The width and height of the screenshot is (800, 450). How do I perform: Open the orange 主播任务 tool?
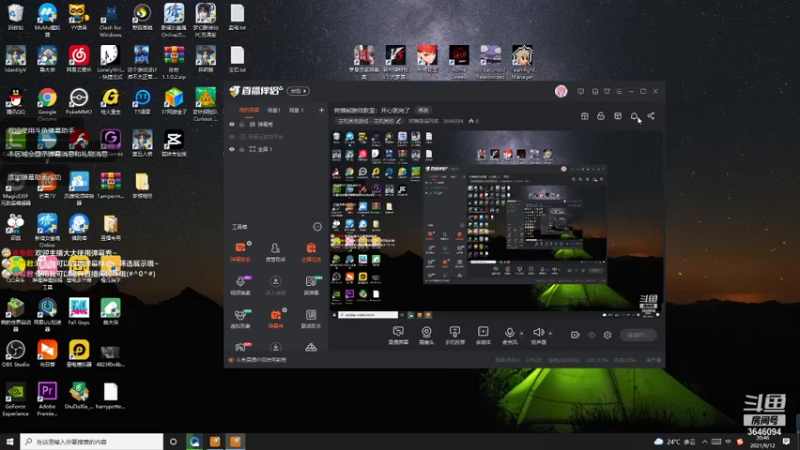pos(311,252)
